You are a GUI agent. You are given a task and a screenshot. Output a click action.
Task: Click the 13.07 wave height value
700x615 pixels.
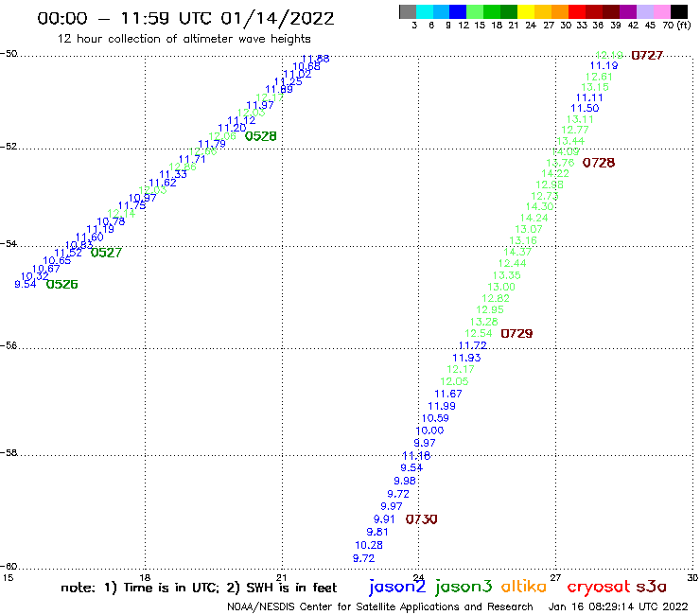pos(529,229)
